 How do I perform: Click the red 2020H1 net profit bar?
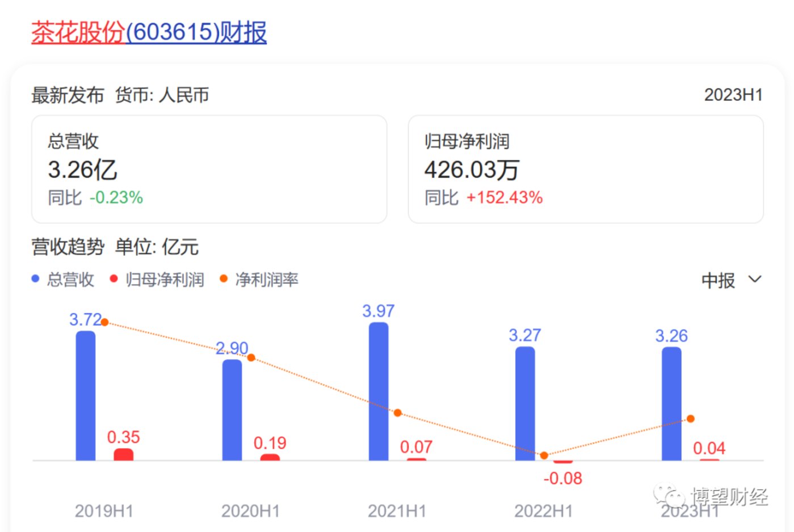point(270,458)
